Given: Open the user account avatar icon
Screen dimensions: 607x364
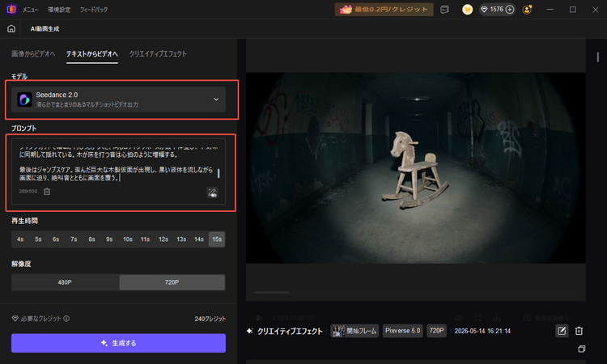Looking at the screenshot, I should click(x=527, y=10).
